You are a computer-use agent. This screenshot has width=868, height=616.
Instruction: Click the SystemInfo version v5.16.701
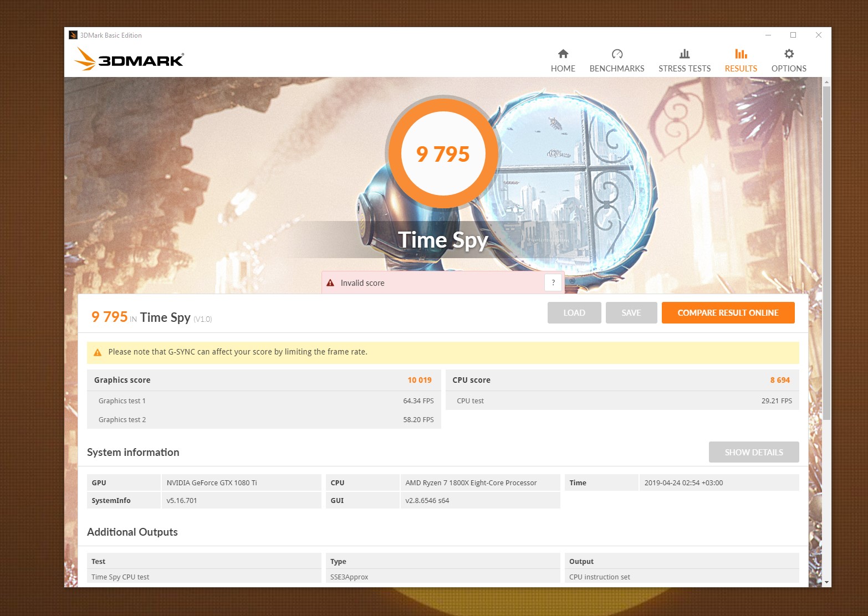(182, 500)
